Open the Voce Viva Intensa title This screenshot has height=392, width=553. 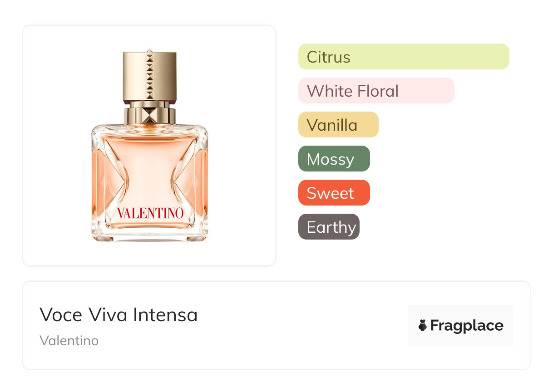pos(118,315)
